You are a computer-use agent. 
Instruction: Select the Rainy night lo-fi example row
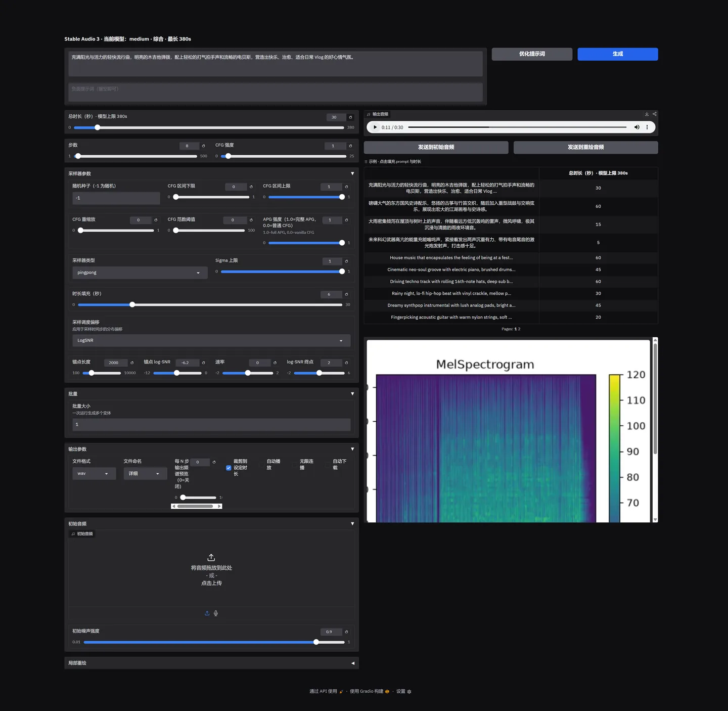[511, 293]
